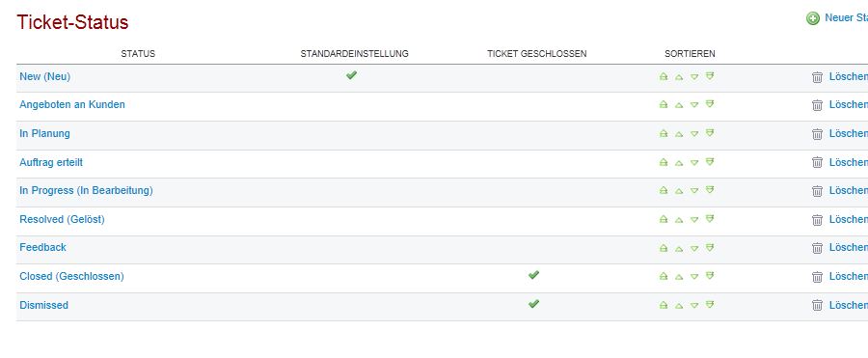This screenshot has width=868, height=358.
Task: Delete the Dismissed status via Löschen
Action: (848, 305)
